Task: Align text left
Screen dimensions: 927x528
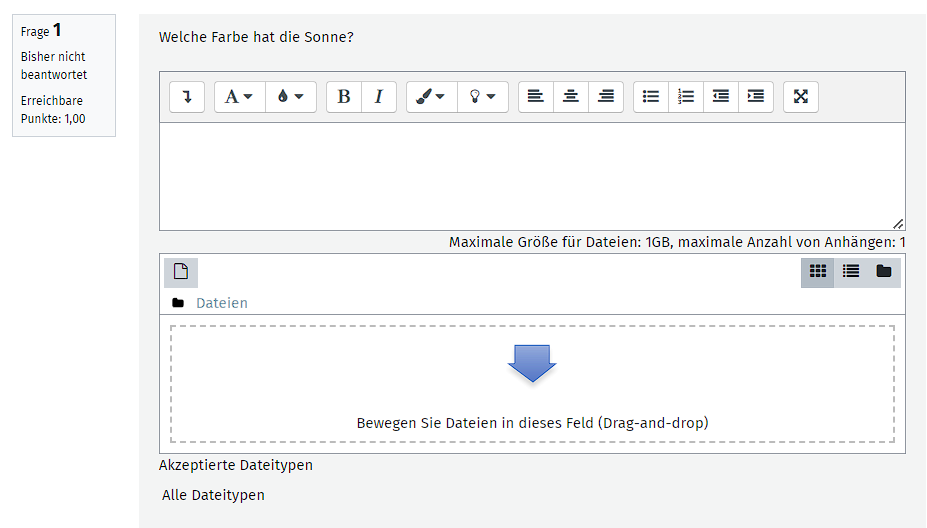Action: point(536,97)
